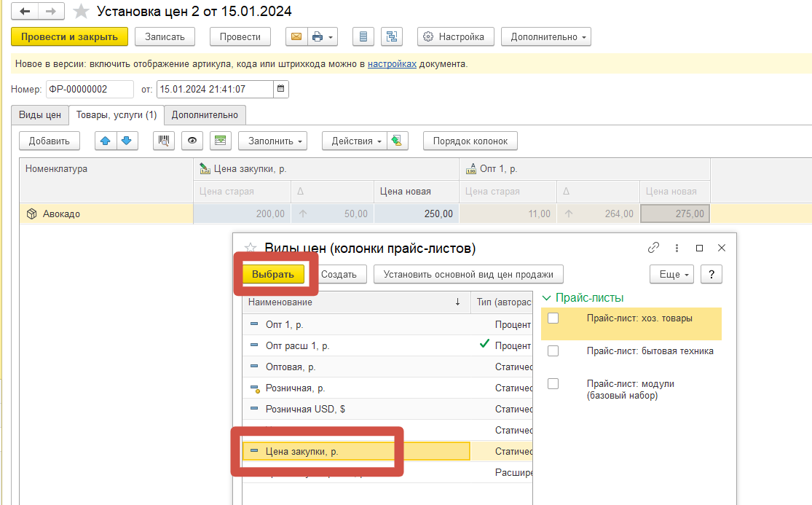Expand Дополнительно toolbar menu

coord(545,36)
